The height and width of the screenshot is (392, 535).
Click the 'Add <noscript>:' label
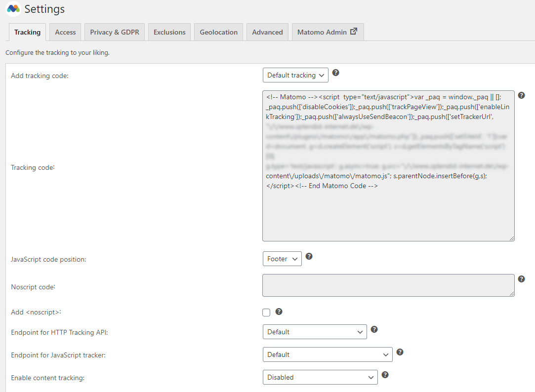click(36, 312)
